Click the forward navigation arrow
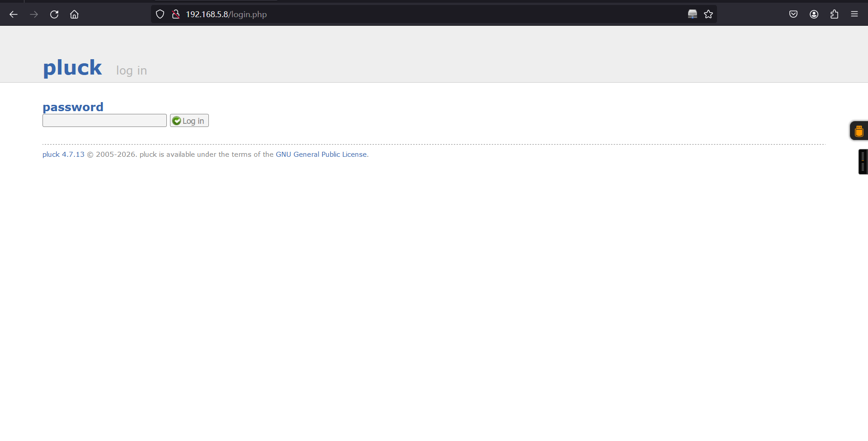Viewport: 868px width, 441px height. (x=34, y=14)
